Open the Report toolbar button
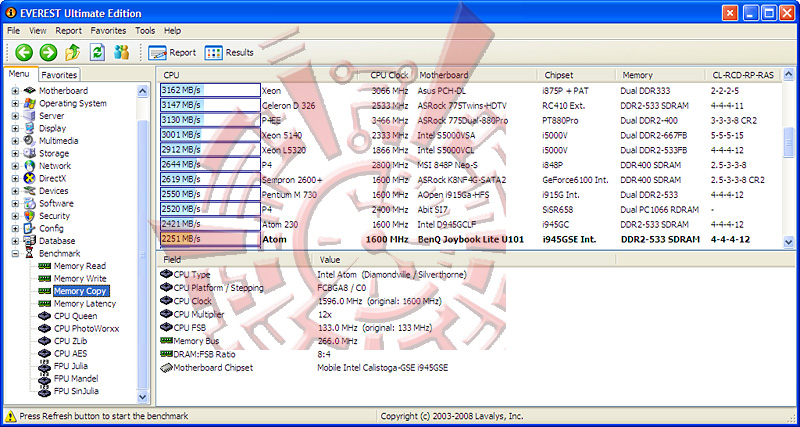 point(172,53)
